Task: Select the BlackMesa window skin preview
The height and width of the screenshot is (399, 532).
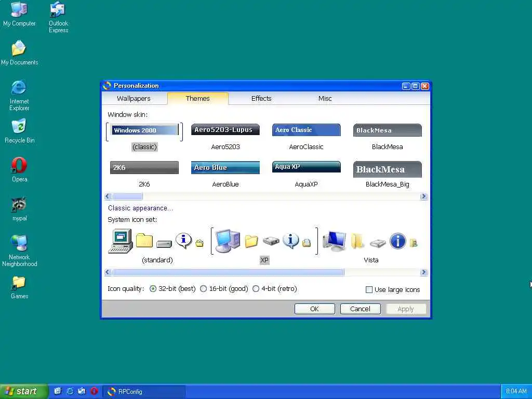Action: [387, 130]
